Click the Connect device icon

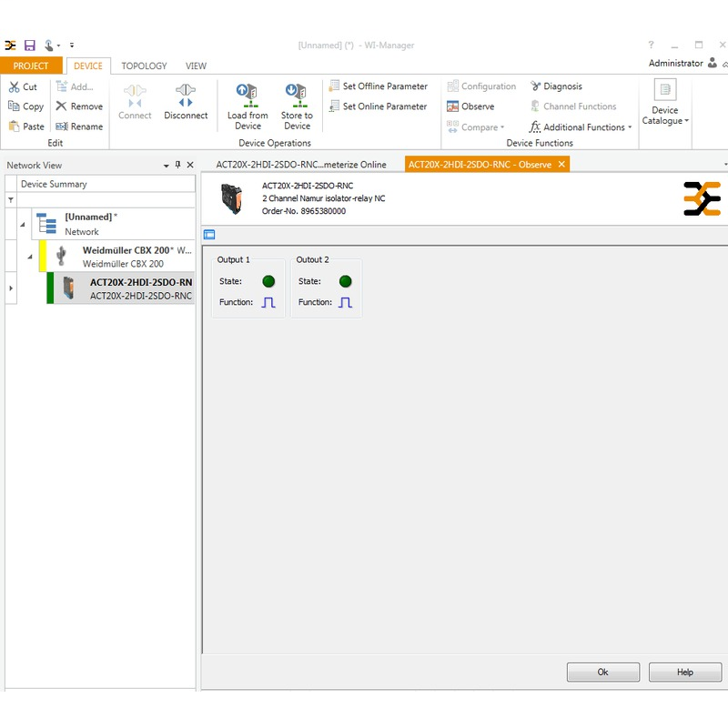[x=135, y=101]
